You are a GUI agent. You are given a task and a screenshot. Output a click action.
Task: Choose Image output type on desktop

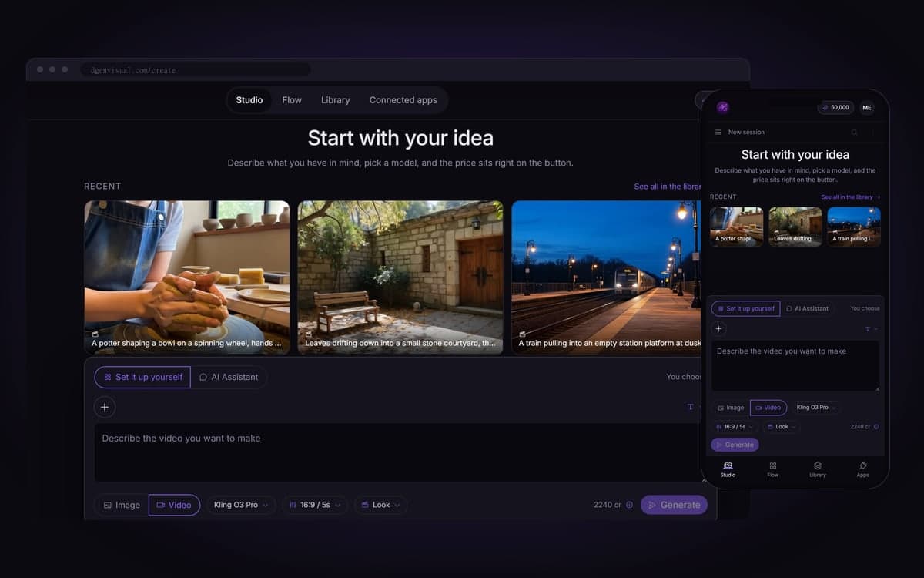point(122,505)
